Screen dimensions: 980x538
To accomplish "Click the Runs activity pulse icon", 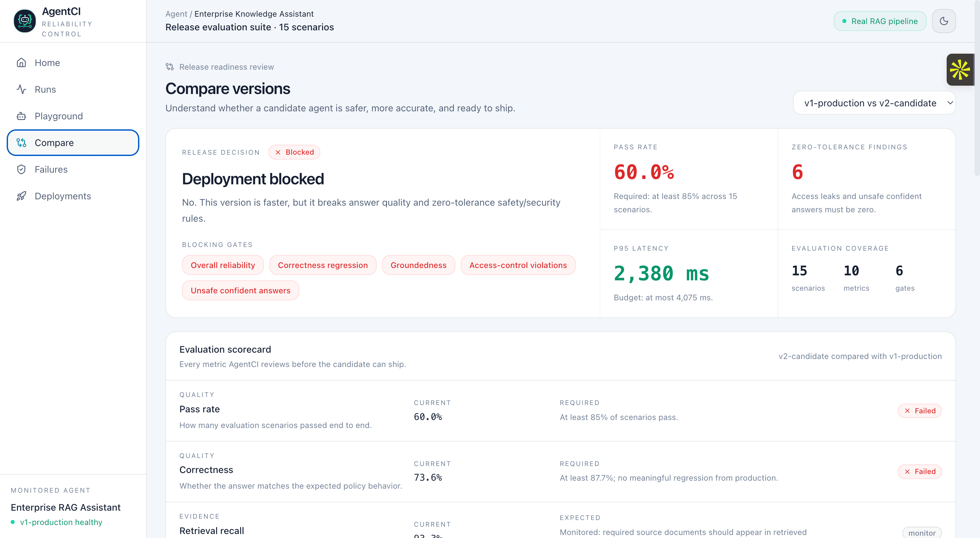I will tap(21, 89).
